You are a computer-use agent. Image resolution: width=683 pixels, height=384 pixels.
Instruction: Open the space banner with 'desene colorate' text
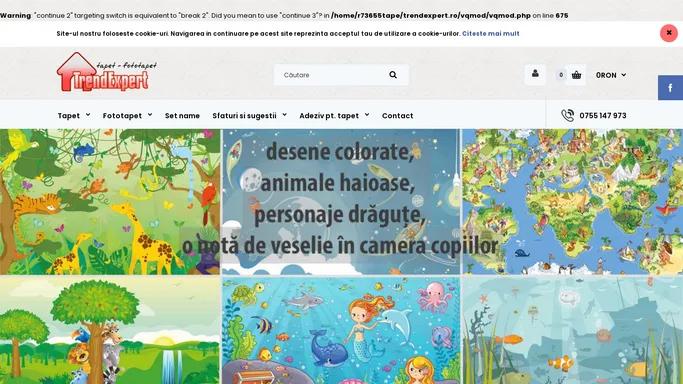tap(341, 202)
